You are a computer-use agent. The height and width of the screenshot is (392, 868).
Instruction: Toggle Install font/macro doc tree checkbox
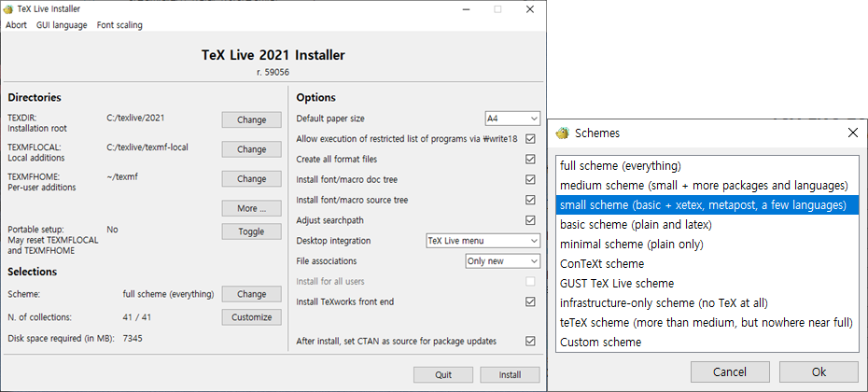530,179
